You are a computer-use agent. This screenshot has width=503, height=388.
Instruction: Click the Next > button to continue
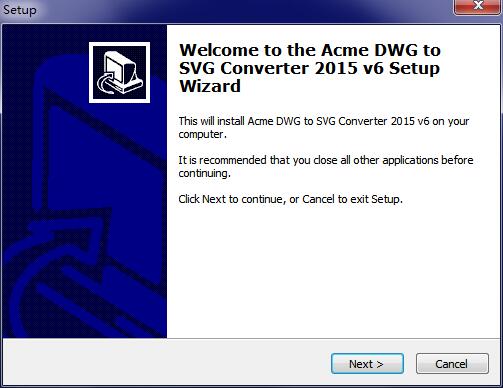(x=367, y=363)
